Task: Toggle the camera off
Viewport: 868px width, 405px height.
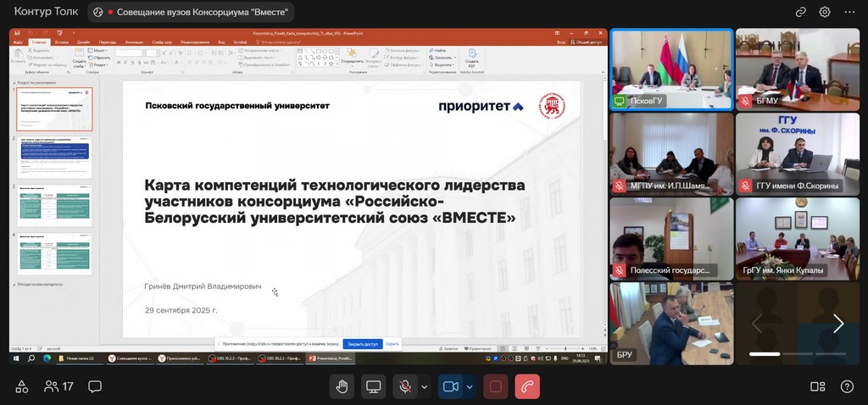Action: click(x=450, y=386)
